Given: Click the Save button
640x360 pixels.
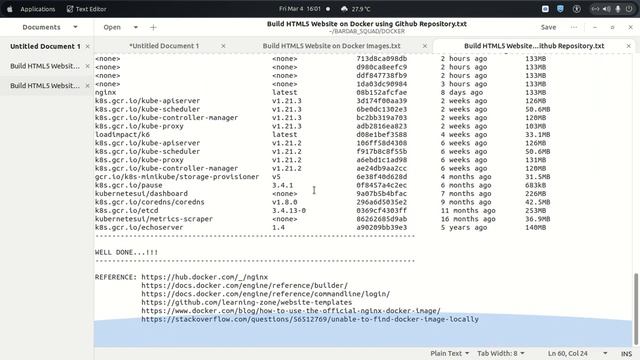Looking at the screenshot, I should coord(548,27).
